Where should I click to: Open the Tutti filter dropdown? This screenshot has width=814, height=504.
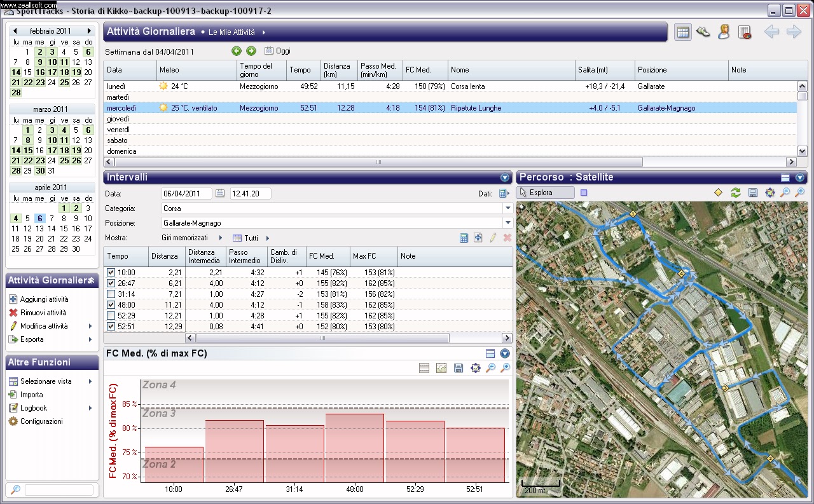click(251, 238)
